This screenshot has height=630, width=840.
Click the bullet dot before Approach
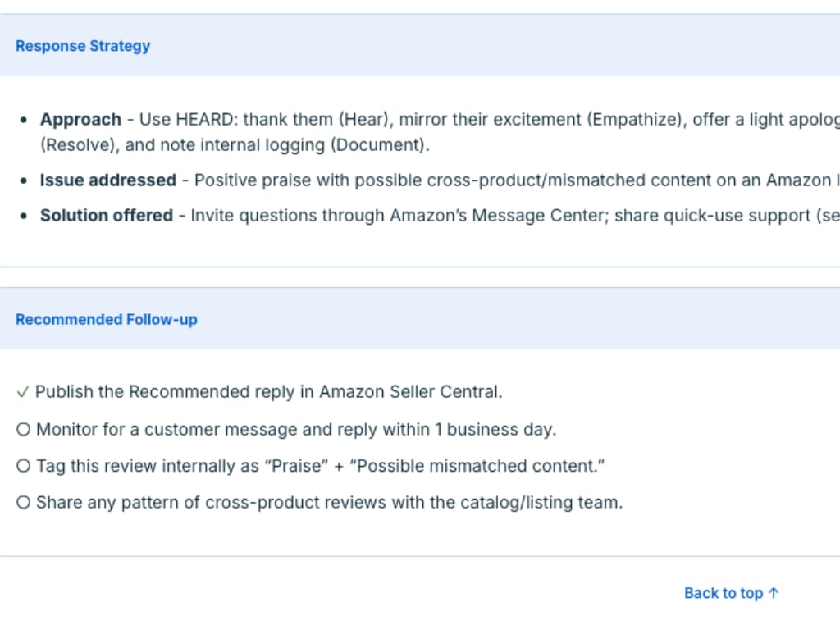point(24,120)
